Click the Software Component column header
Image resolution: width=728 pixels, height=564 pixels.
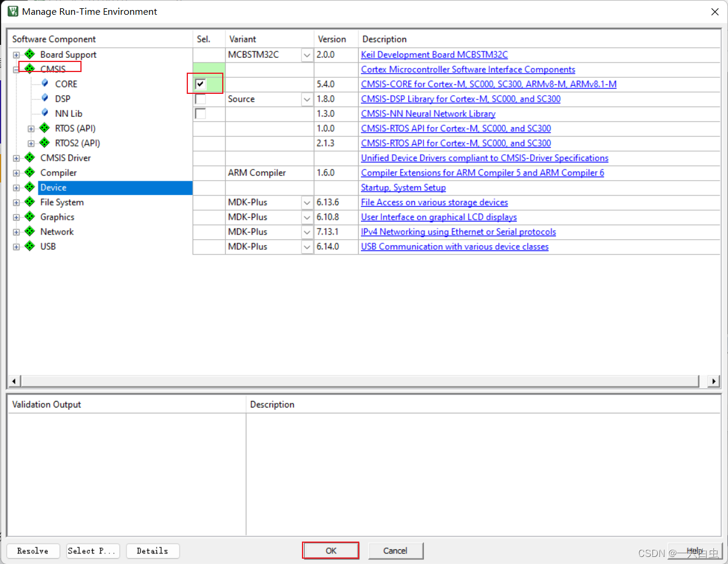pyautogui.click(x=100, y=39)
